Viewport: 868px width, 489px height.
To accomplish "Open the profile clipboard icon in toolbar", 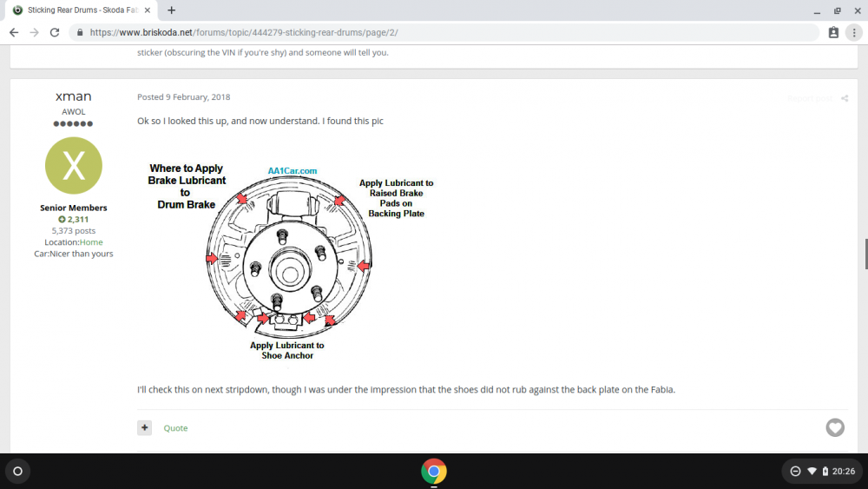I will [833, 33].
